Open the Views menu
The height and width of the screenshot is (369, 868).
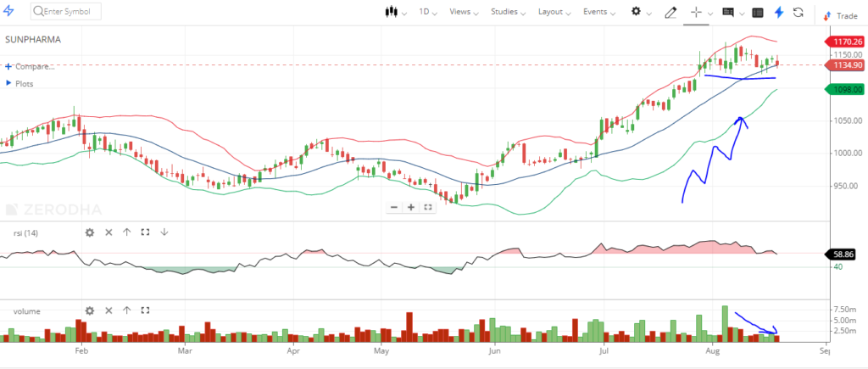coord(464,12)
